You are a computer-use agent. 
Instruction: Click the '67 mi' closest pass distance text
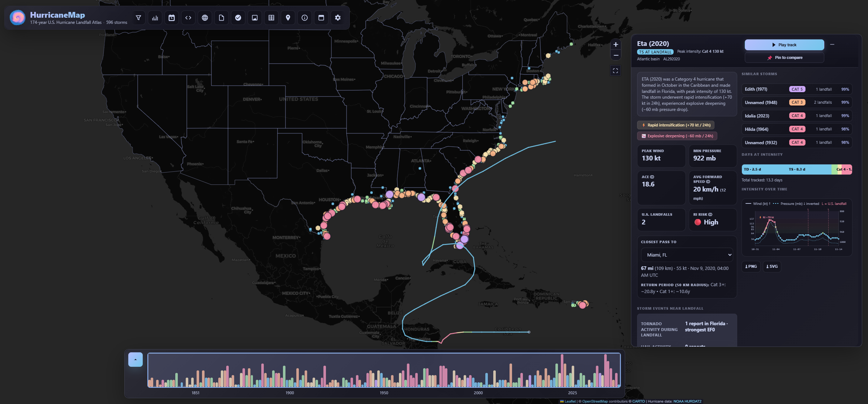(x=647, y=268)
